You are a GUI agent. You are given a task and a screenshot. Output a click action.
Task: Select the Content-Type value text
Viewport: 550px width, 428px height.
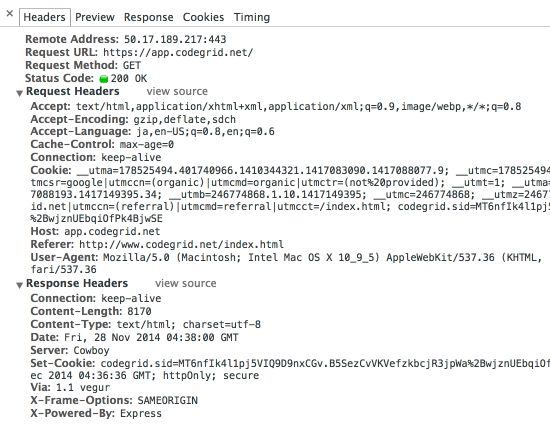tap(189, 325)
